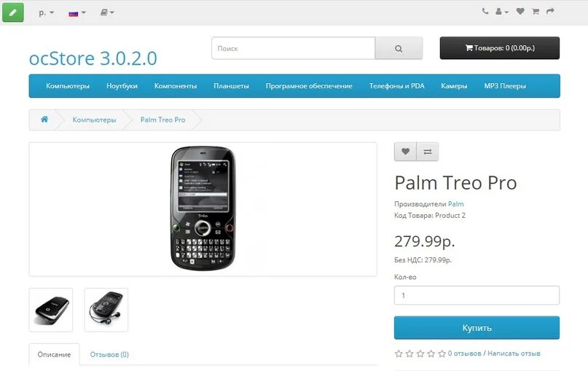Open the currency р. dropdown
The image size is (588, 371).
pos(46,12)
